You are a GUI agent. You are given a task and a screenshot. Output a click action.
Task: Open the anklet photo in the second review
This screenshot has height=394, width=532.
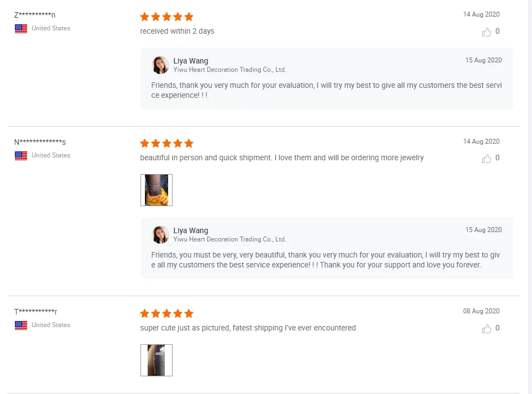[x=157, y=190]
